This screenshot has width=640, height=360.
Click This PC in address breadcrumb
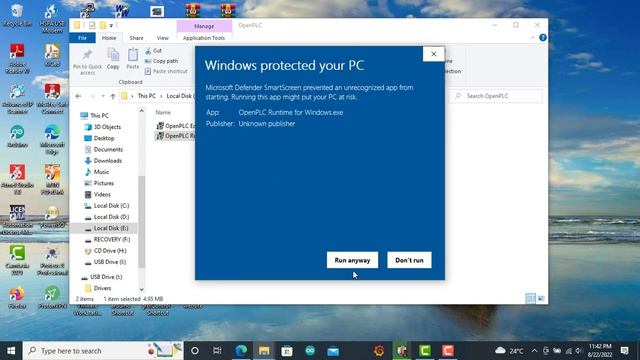tap(147, 96)
